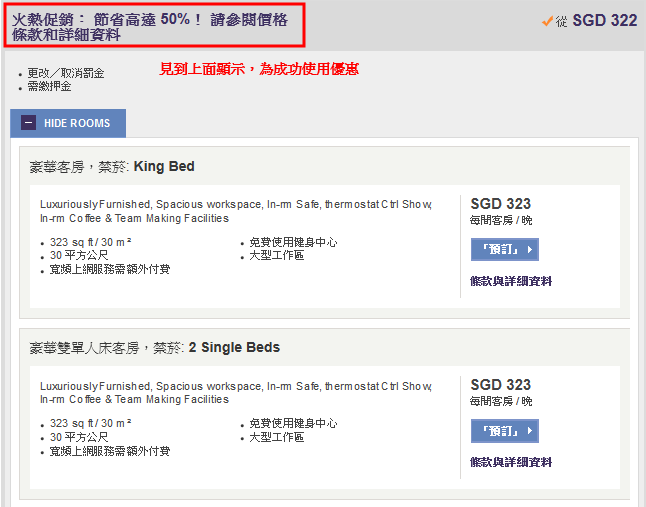Open 條款與詳細資料 for the 2 Single Beds room
Image resolution: width=646 pixels, height=507 pixels.
pos(510,462)
